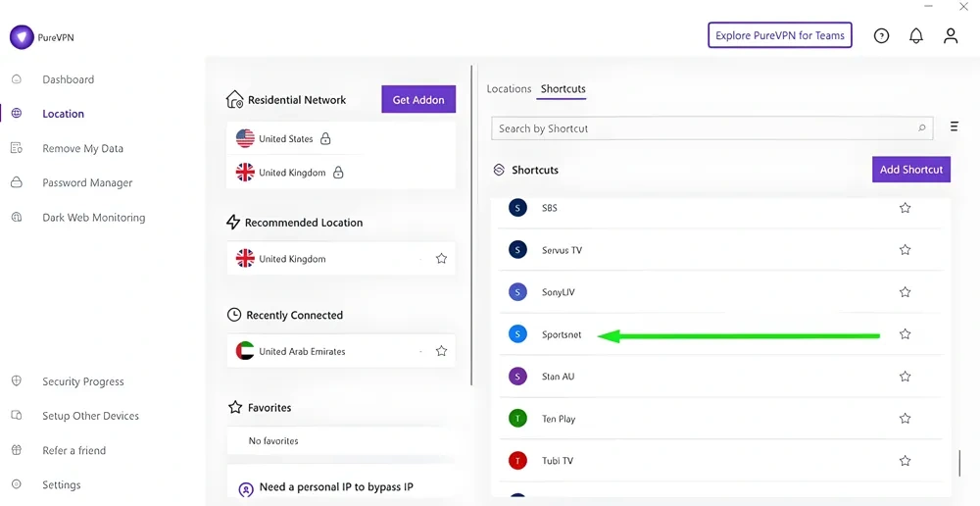Open the notifications bell icon
Image resolution: width=980 pixels, height=506 pixels.
[915, 35]
